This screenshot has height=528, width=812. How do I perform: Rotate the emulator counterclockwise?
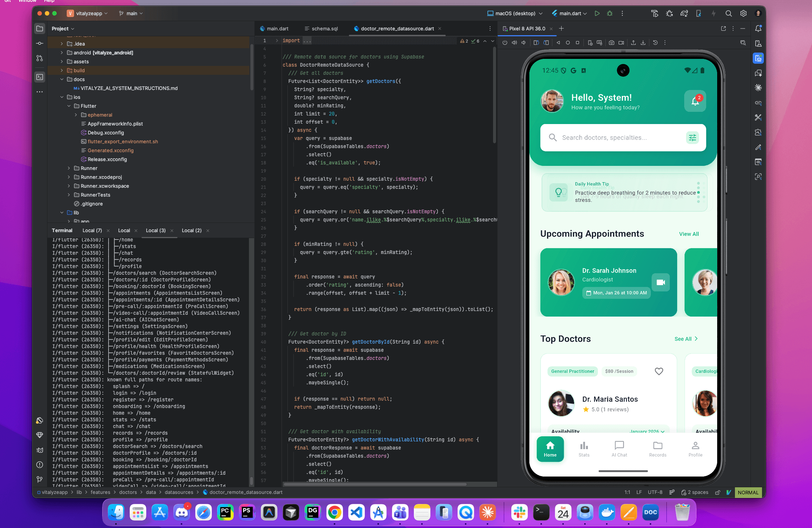536,43
